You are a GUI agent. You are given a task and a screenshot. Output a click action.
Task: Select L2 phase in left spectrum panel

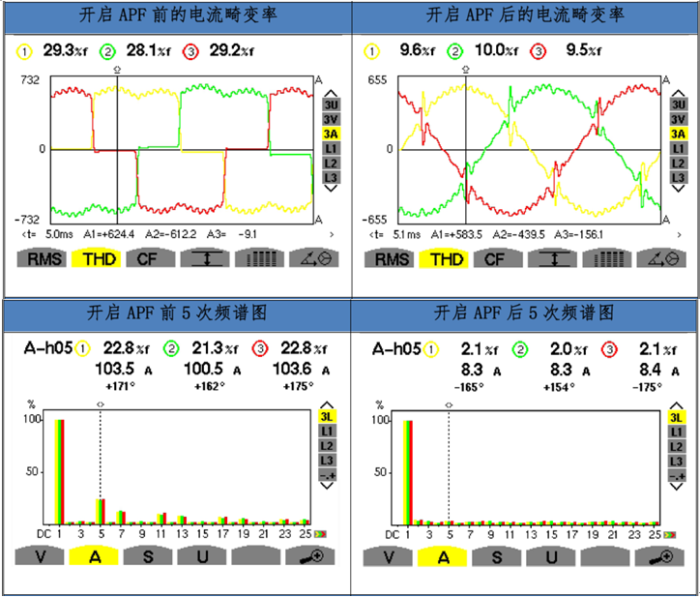coord(328,446)
